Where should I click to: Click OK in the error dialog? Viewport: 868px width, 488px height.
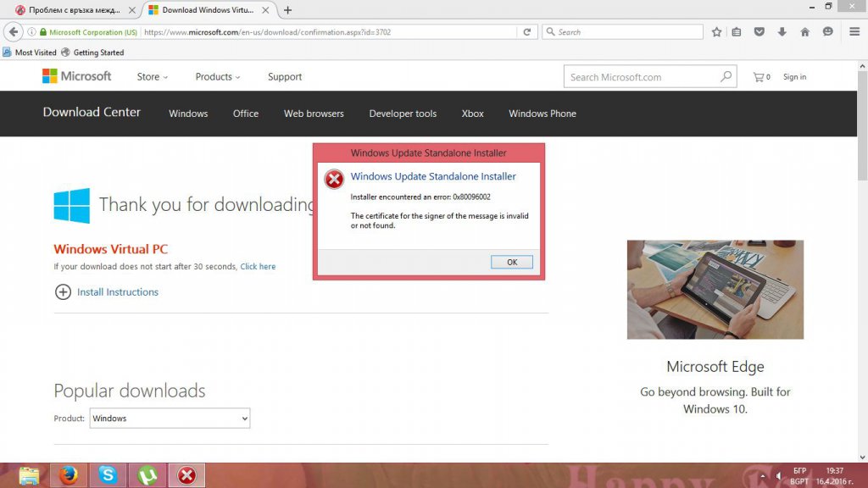(511, 262)
